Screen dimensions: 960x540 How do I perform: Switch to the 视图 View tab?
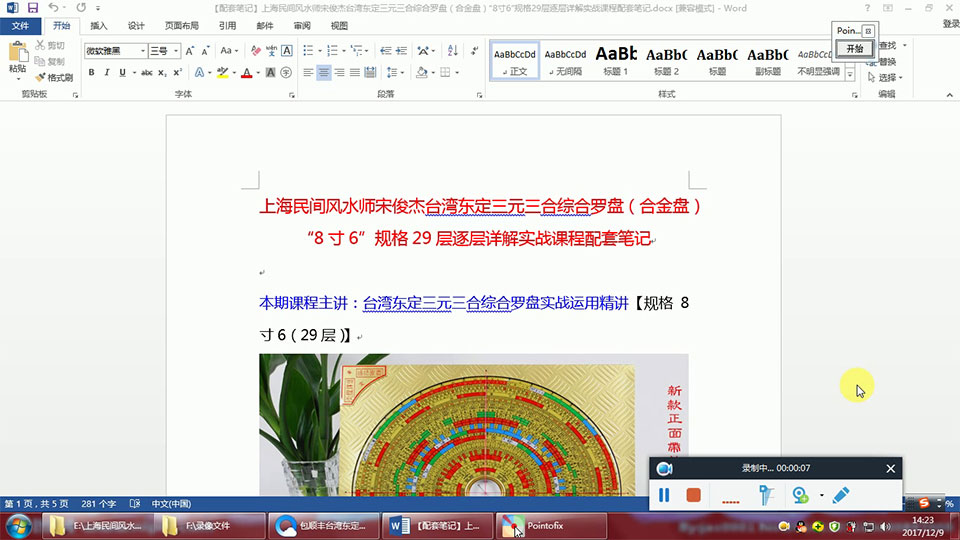click(x=339, y=26)
